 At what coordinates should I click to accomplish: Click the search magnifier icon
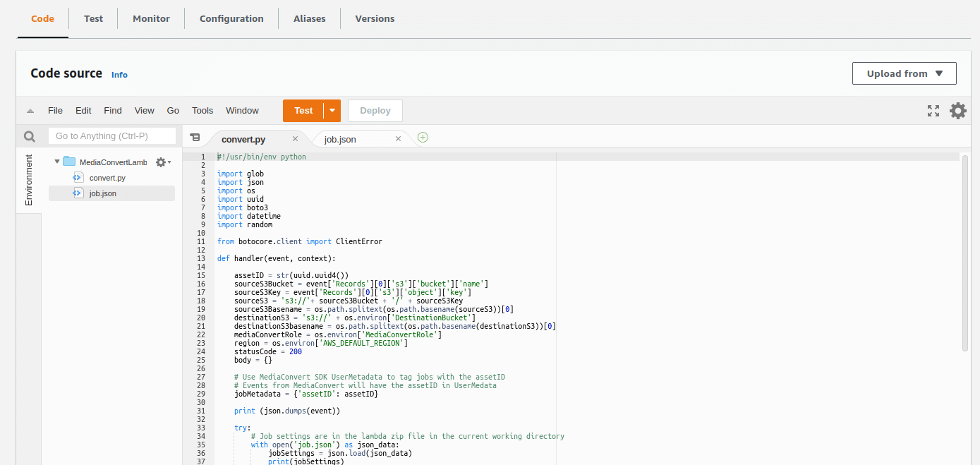click(x=30, y=137)
